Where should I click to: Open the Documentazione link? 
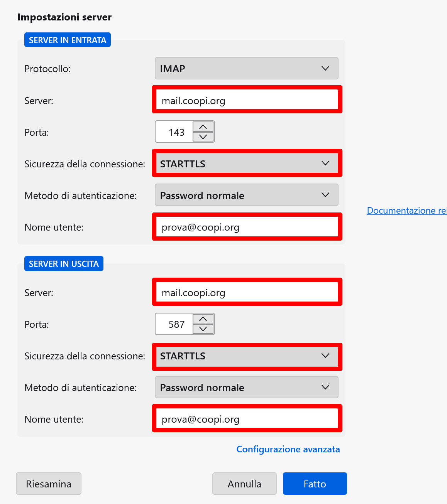406,211
